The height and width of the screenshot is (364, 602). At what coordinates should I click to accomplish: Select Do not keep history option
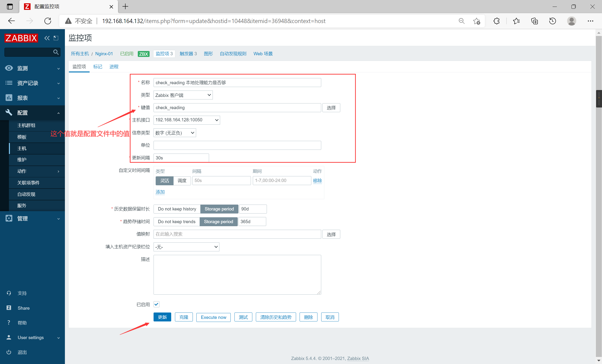177,209
